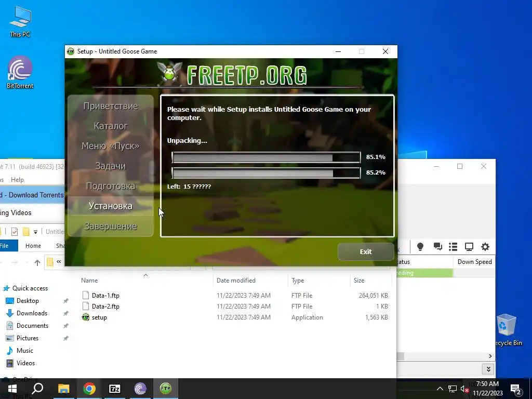532x399 pixels.
Task: Open volume icon in system tray
Action: pyautogui.click(x=464, y=389)
